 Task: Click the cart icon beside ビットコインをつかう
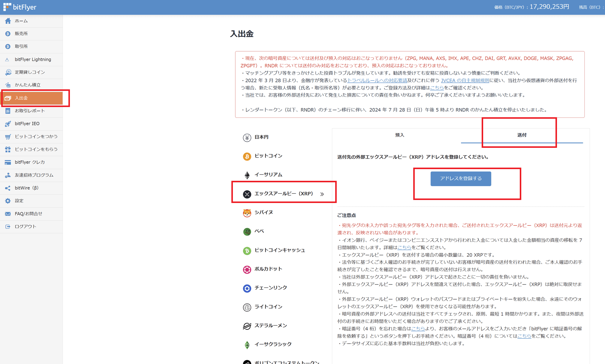8,136
